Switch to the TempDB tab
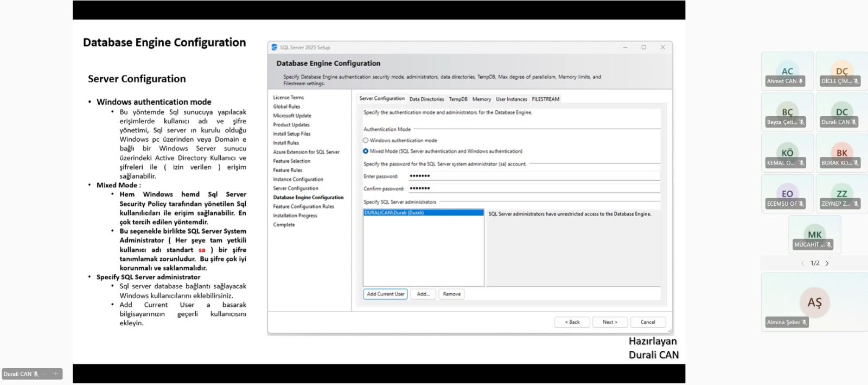The height and width of the screenshot is (385, 868). coord(458,99)
